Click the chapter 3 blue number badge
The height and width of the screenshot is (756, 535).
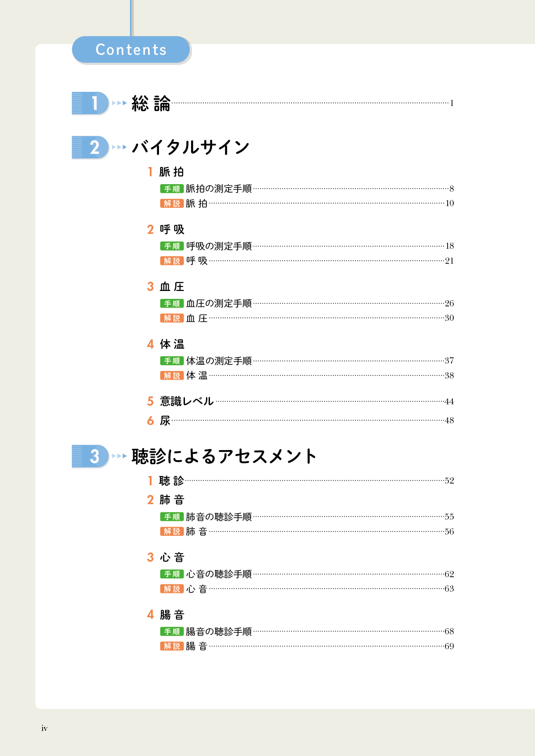tap(90, 456)
